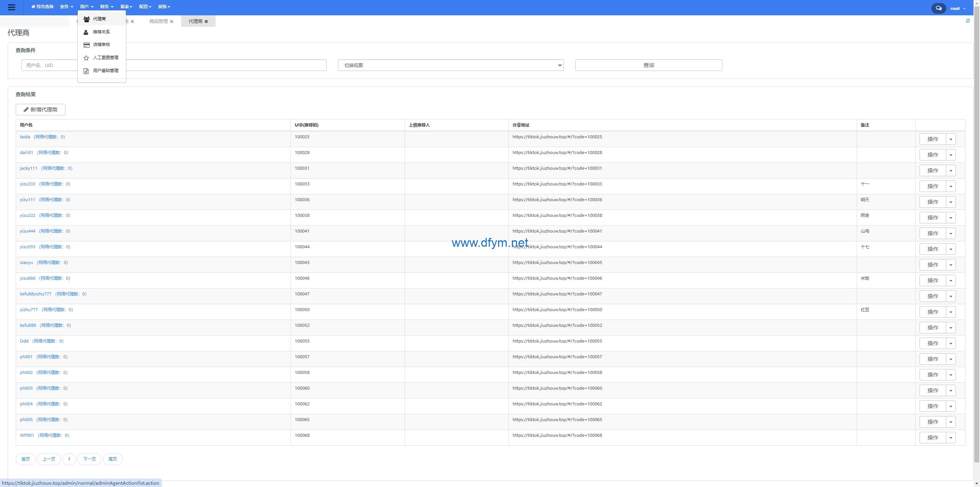Viewport: 980px width, 487px height.
Task: Go to 尾页 last page
Action: coord(113,459)
